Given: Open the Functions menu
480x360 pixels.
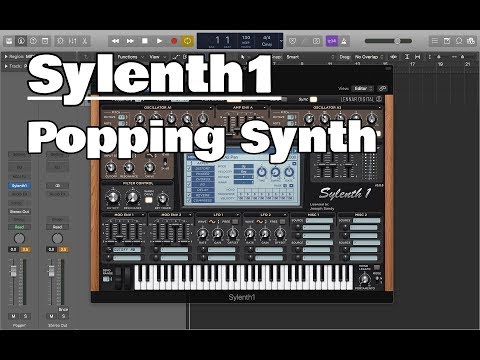Looking at the screenshot, I should coord(130,57).
